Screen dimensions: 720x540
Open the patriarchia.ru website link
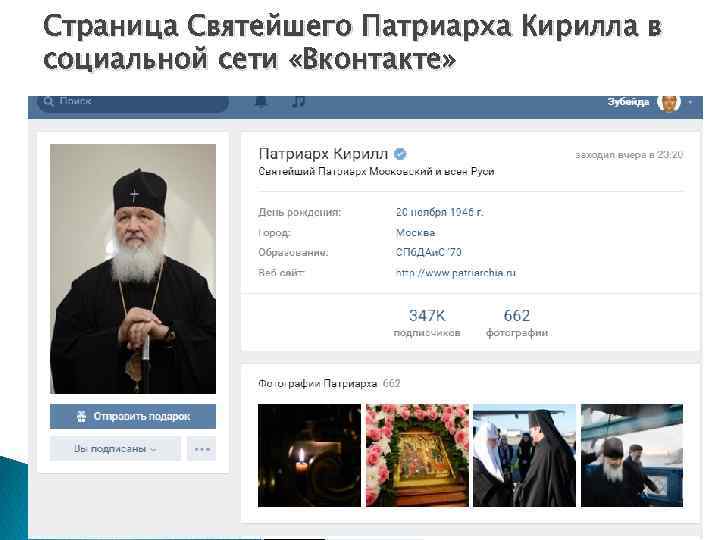456,273
